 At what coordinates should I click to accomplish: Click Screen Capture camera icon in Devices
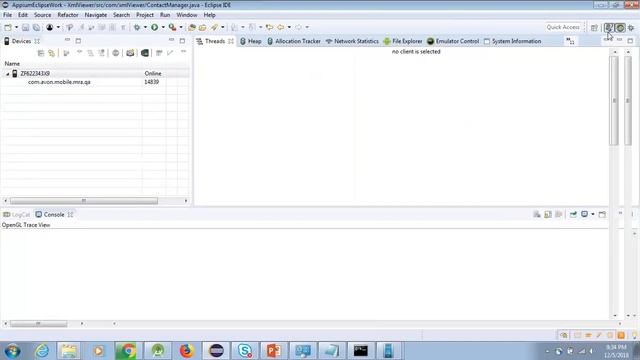tap(130, 53)
